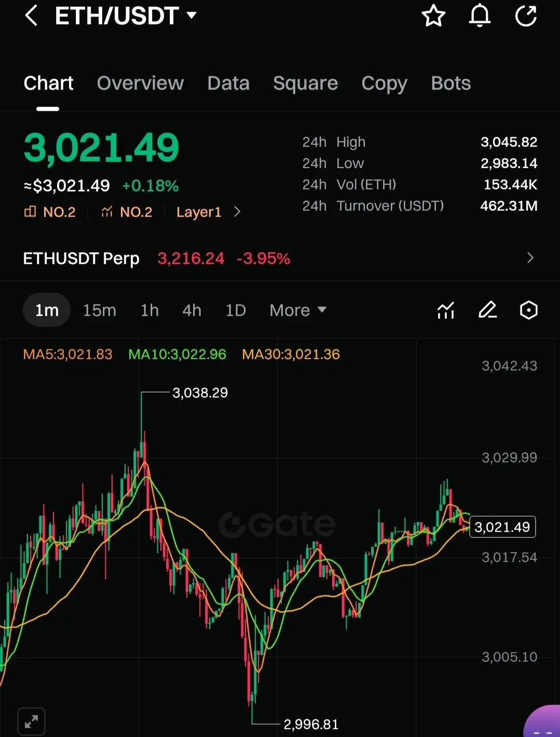Select the 4h timeframe
This screenshot has width=560, height=737.
click(x=192, y=310)
